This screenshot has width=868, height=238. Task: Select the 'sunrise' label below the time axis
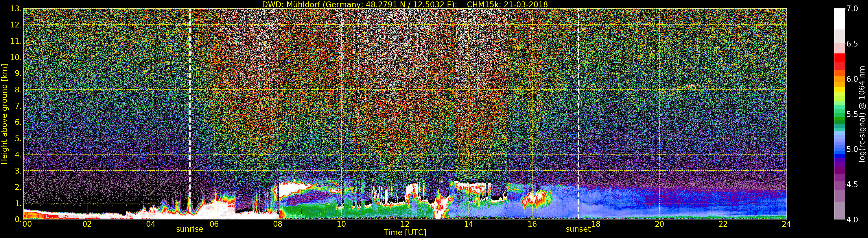click(x=190, y=229)
